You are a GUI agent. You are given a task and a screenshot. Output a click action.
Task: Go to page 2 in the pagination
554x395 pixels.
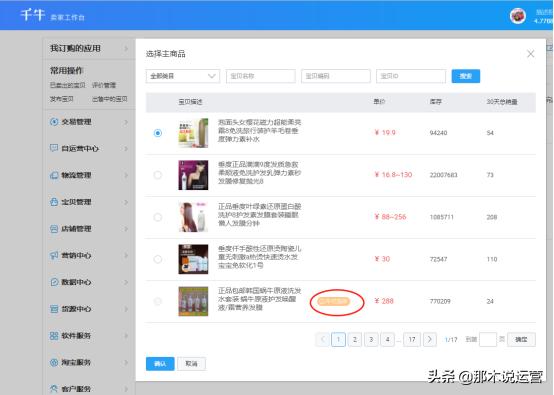coord(354,340)
